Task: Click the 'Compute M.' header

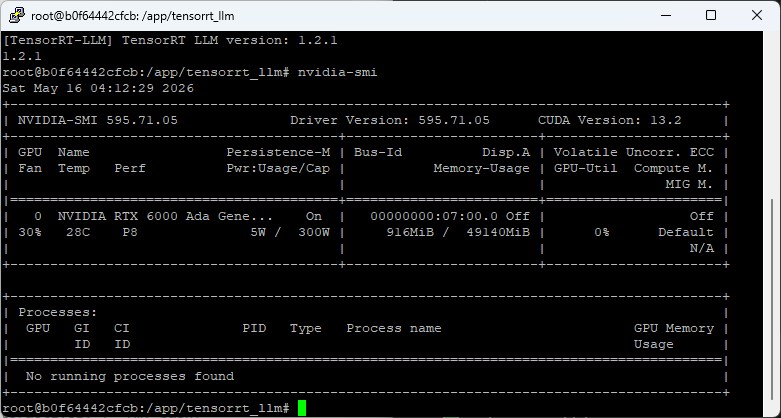Action: tap(673, 168)
